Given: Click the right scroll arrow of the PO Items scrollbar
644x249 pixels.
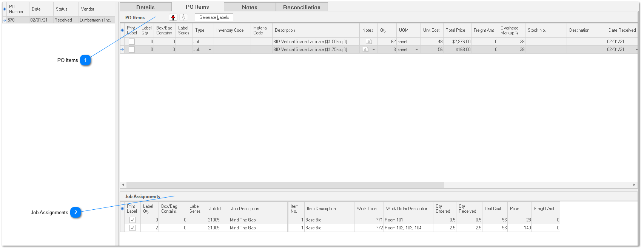Looking at the screenshot, I should 634,185.
